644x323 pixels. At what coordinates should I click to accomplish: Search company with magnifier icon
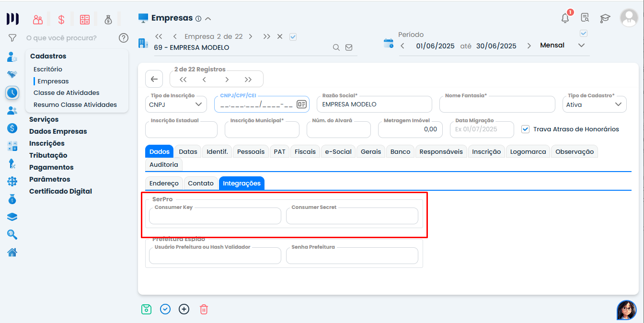click(336, 47)
